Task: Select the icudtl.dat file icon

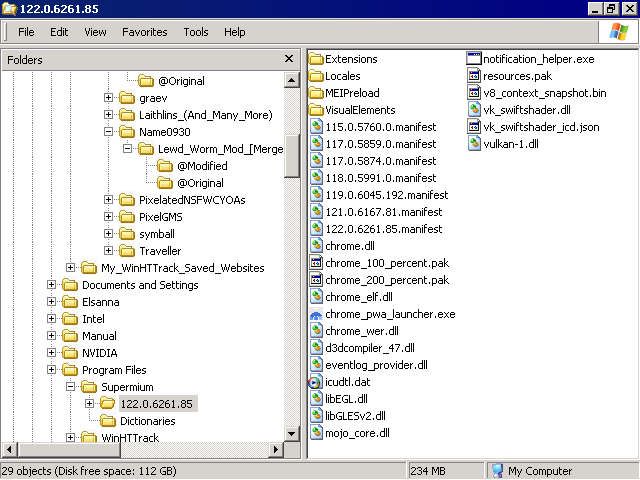Action: (315, 382)
